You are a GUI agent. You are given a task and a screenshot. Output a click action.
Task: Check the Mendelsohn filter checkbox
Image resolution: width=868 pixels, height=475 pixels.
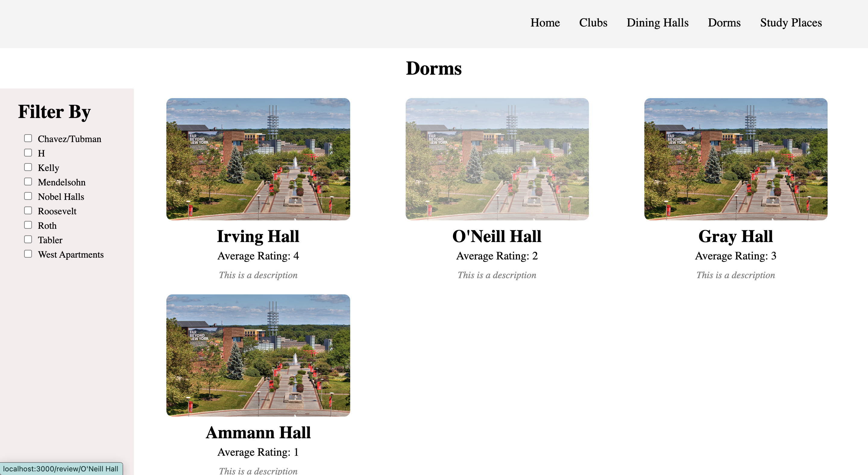[x=28, y=182]
